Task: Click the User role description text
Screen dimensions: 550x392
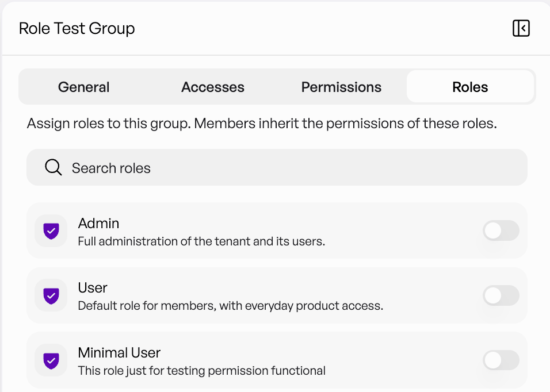Action: coord(231,306)
